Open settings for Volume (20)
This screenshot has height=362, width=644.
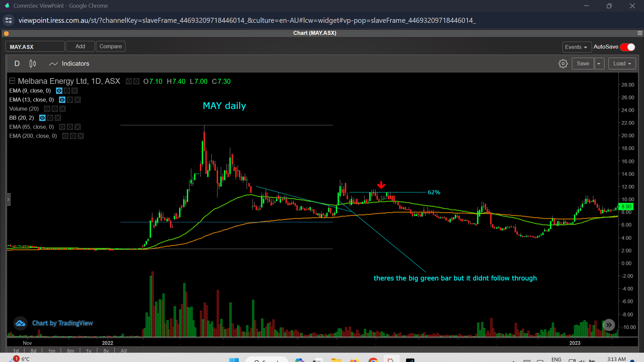point(55,109)
